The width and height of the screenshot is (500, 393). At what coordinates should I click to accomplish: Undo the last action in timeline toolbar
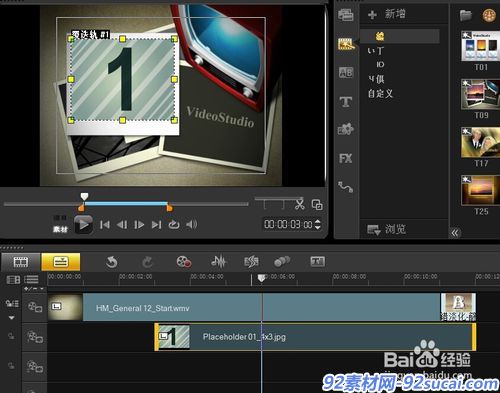click(x=111, y=262)
